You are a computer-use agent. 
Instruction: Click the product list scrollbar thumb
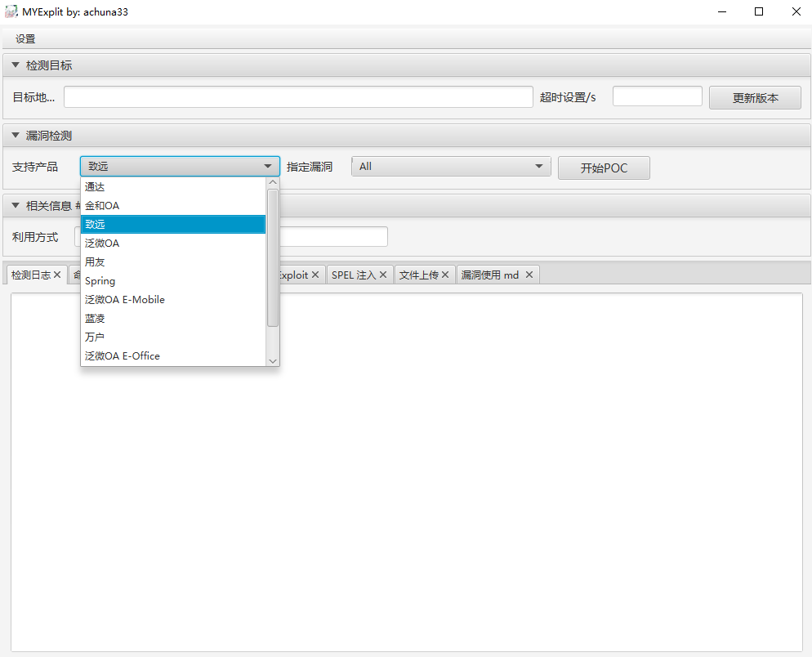(x=273, y=258)
